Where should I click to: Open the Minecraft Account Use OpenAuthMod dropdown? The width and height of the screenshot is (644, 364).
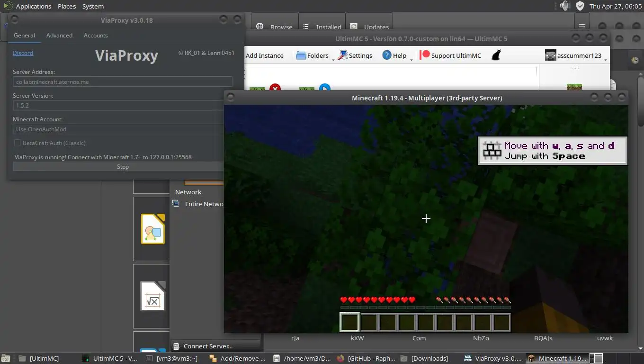(x=118, y=129)
